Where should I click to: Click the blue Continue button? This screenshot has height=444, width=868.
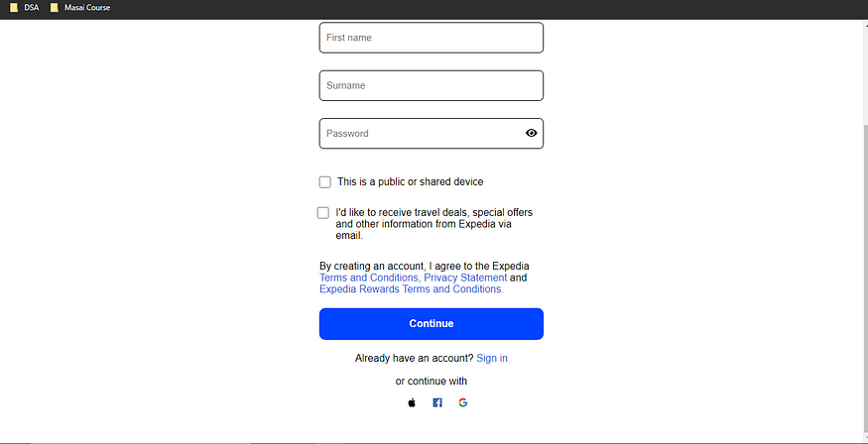pos(432,323)
